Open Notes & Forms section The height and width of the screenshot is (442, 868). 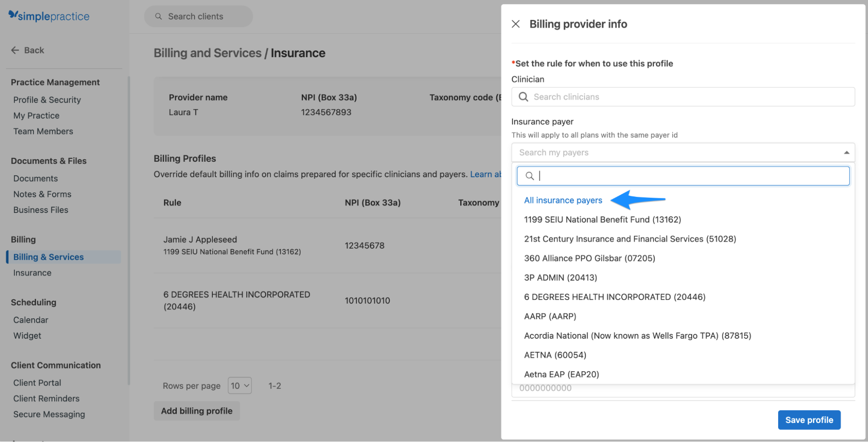tap(42, 194)
